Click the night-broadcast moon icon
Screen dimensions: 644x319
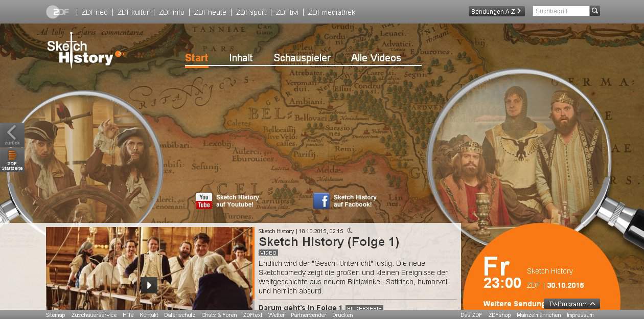click(350, 231)
